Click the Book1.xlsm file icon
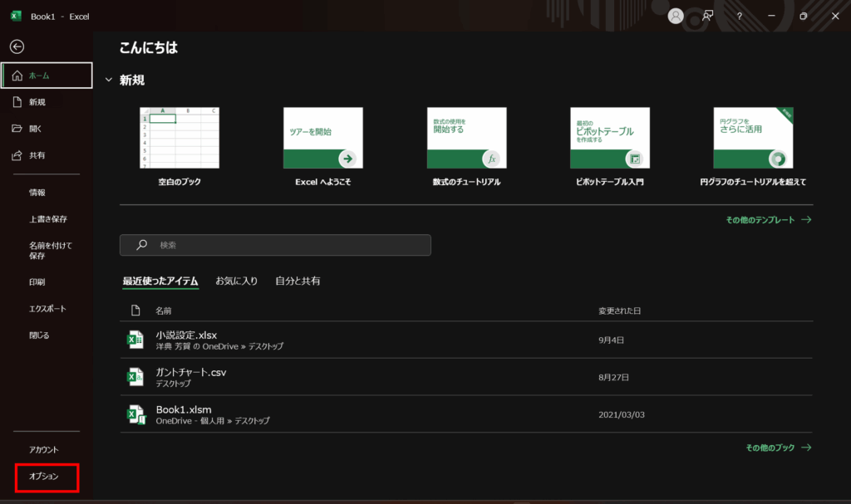 click(135, 414)
